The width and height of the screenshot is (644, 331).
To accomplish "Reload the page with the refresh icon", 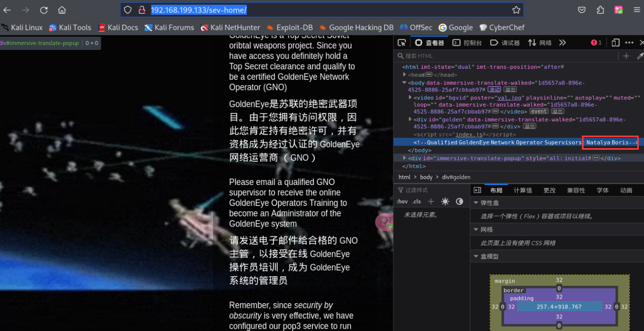I will click(x=44, y=10).
